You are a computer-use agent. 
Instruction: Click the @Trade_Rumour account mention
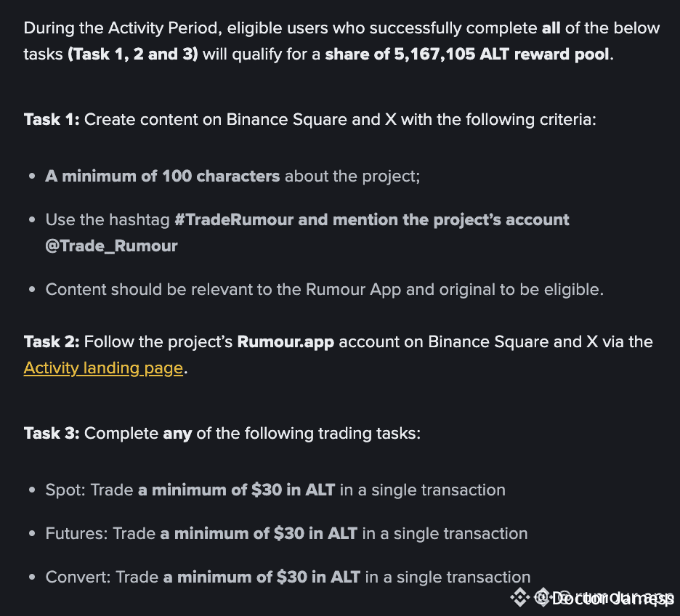pos(111,246)
